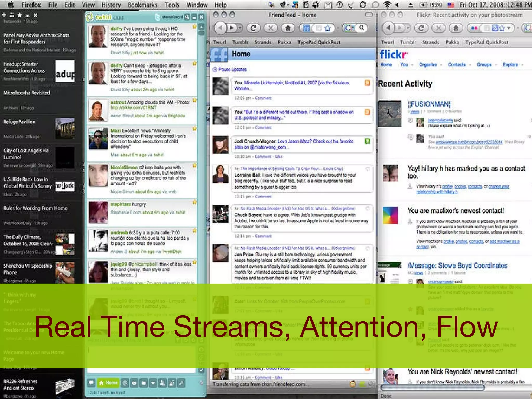Open the Flickr address bar dropdown arrow

tap(509, 28)
